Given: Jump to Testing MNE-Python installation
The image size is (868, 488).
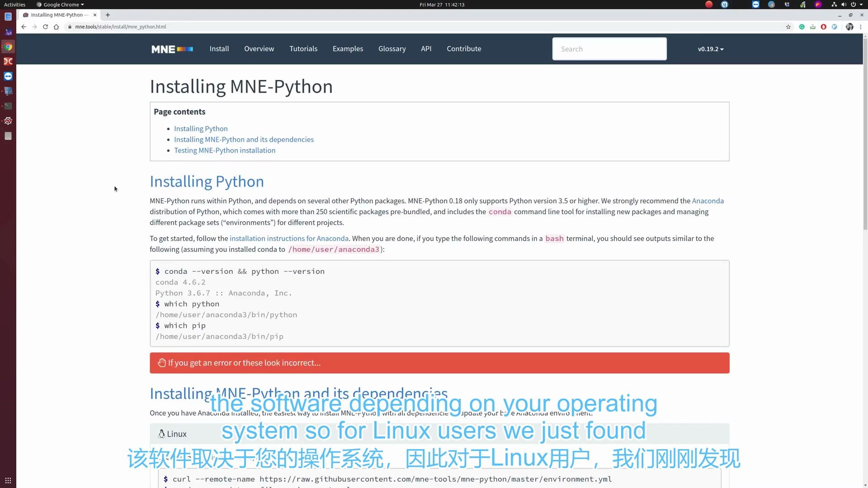Looking at the screenshot, I should click(225, 150).
